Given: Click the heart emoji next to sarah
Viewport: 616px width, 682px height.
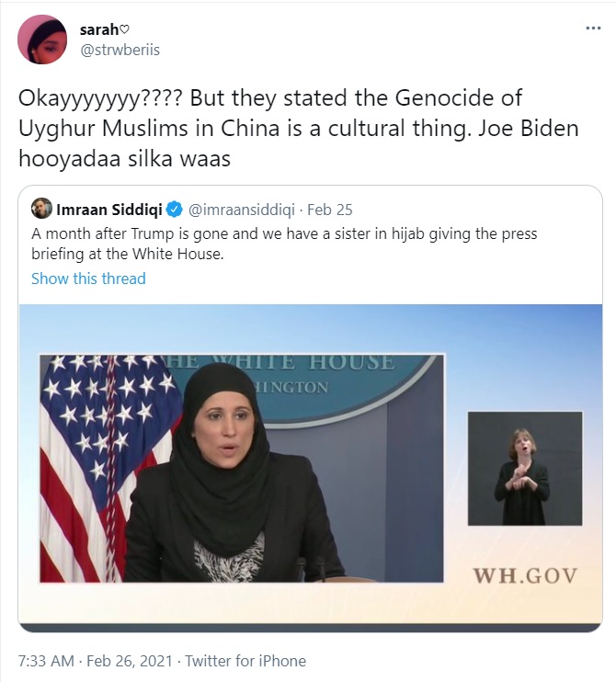Looking at the screenshot, I should [124, 29].
